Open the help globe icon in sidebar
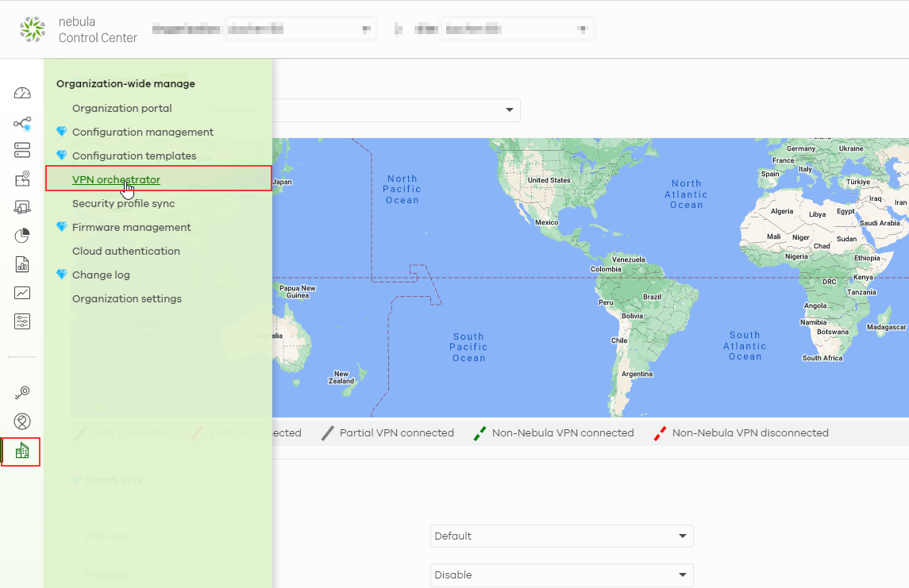 click(x=21, y=421)
